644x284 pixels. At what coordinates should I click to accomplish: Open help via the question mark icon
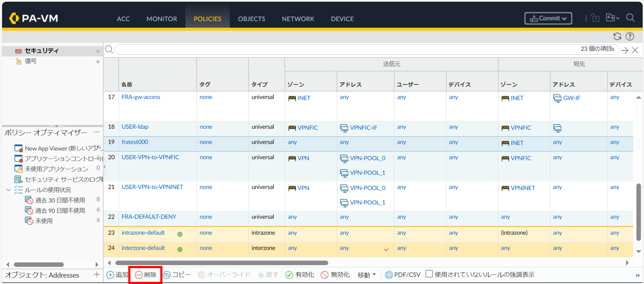629,36
